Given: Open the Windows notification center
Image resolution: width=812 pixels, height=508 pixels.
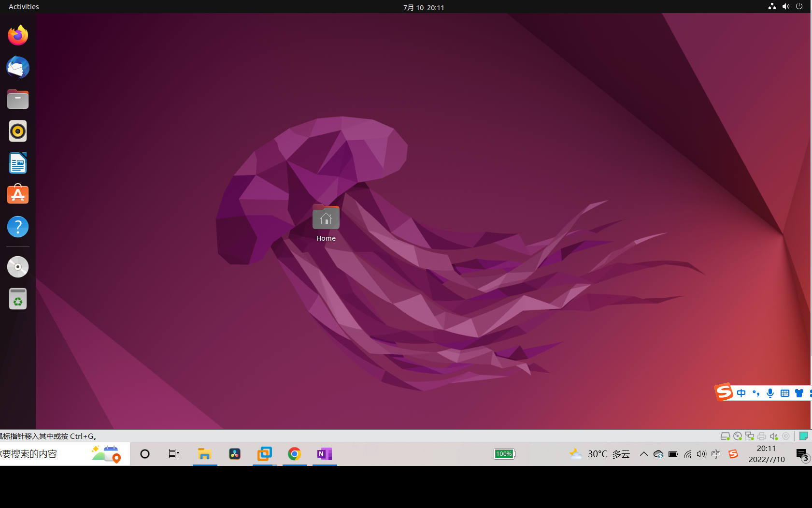Looking at the screenshot, I should coord(802,454).
